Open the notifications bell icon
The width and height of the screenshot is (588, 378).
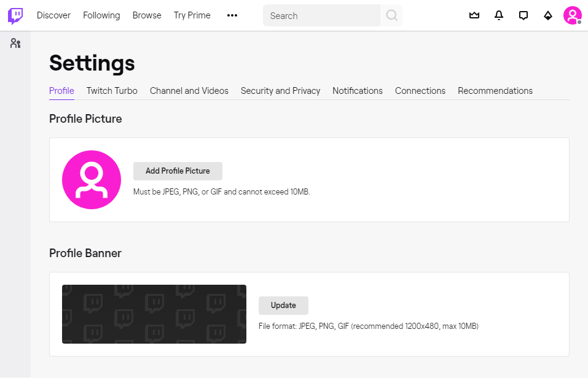pyautogui.click(x=498, y=15)
